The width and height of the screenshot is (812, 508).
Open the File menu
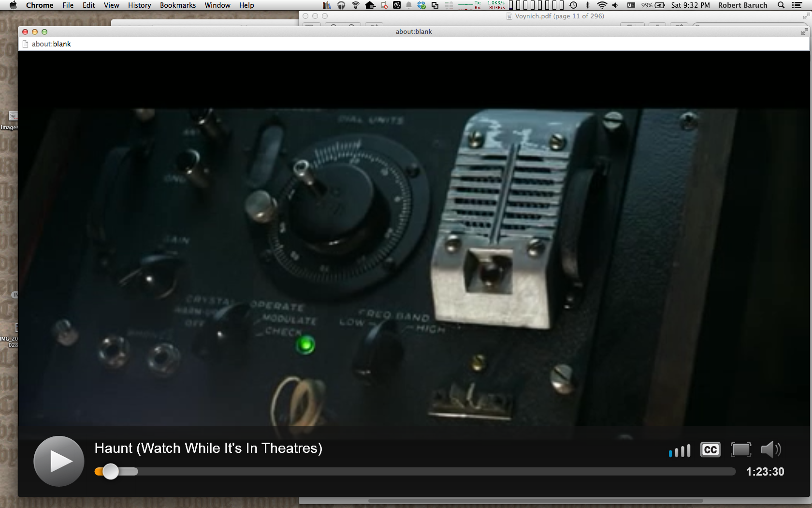pos(68,5)
